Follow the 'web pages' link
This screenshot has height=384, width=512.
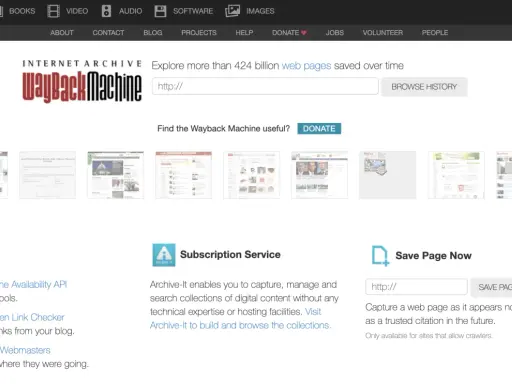pos(306,66)
